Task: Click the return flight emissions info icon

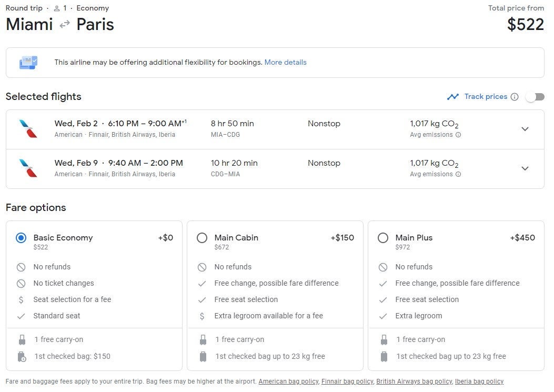Action: pos(458,174)
